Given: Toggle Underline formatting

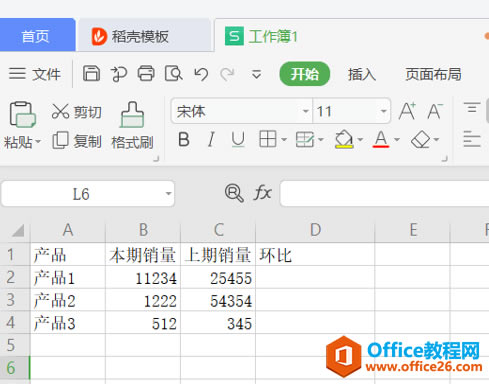Looking at the screenshot, I should pos(238,140).
